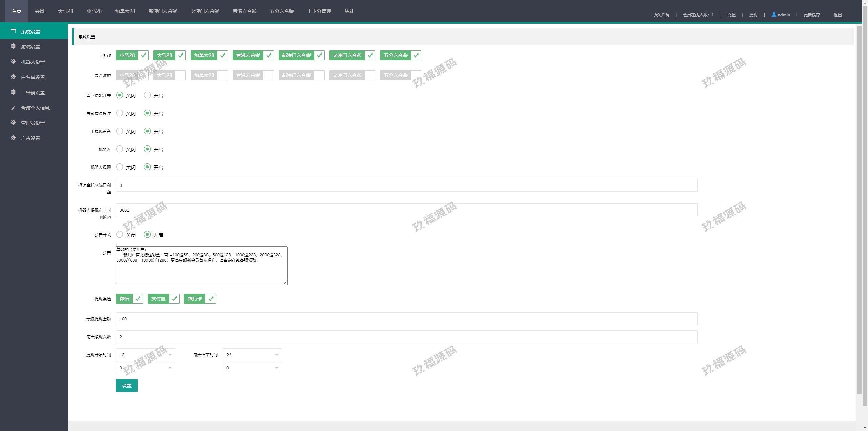
Task: Click the 更新缓存 link
Action: [811, 15]
